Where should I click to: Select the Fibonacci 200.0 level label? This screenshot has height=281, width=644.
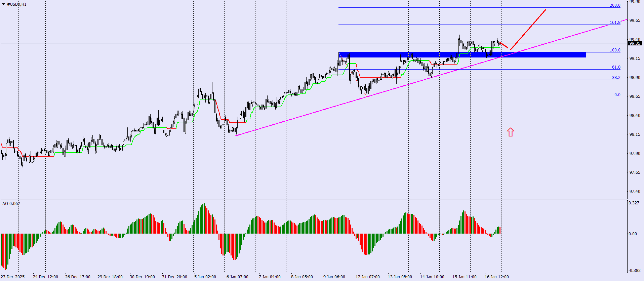tap(615, 5)
